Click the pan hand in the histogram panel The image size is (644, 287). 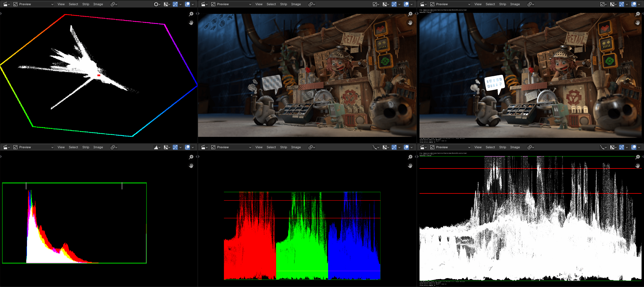coord(191,166)
